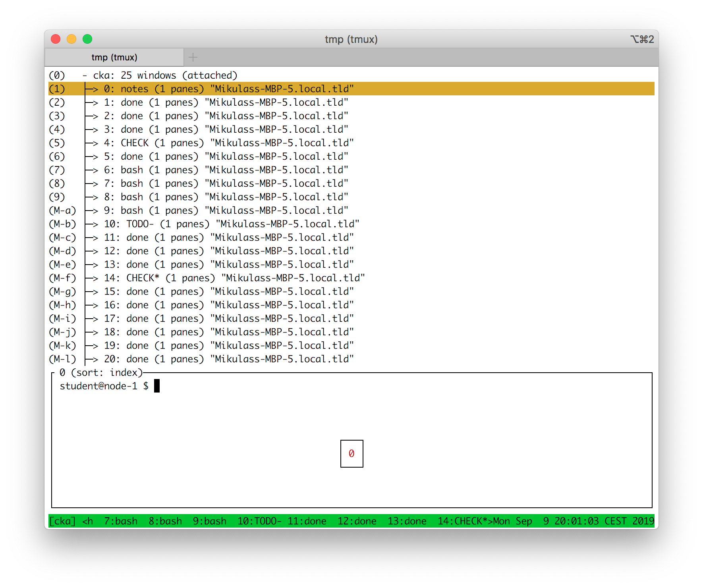Viewport: 703px width, 588px height.
Task: Select window '9: bash' row
Action: coord(351,211)
